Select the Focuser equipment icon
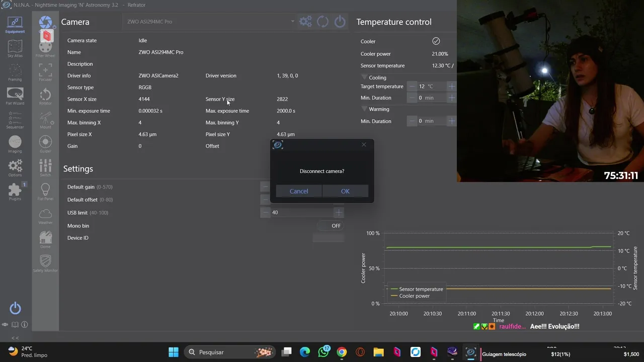The image size is (644, 362). click(x=45, y=72)
